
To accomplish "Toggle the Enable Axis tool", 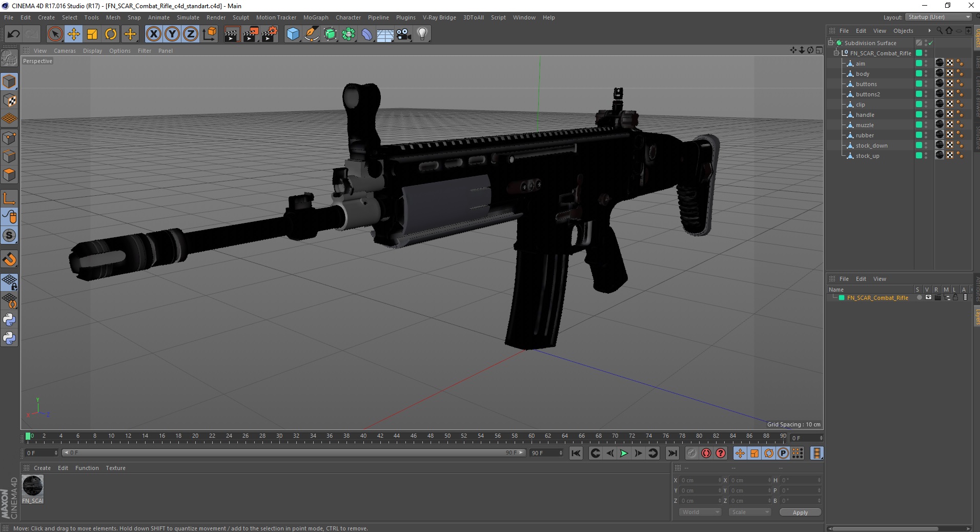I will click(9, 198).
